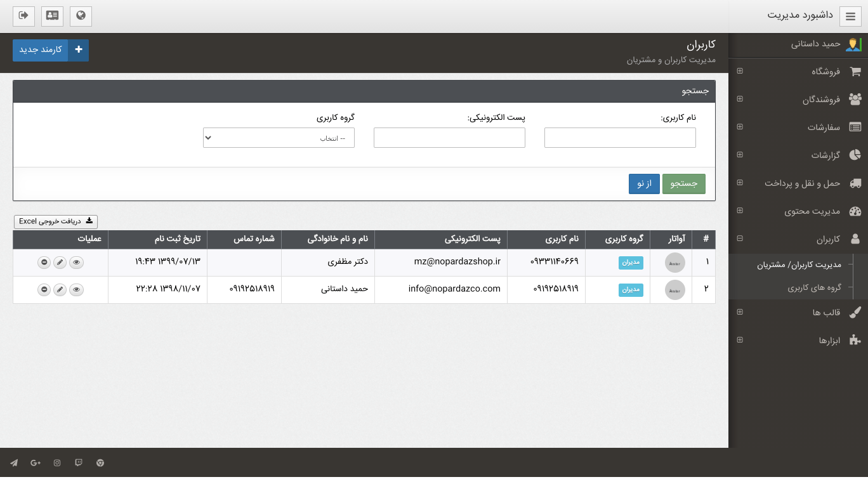
Task: Click the green جستجو button
Action: [683, 183]
